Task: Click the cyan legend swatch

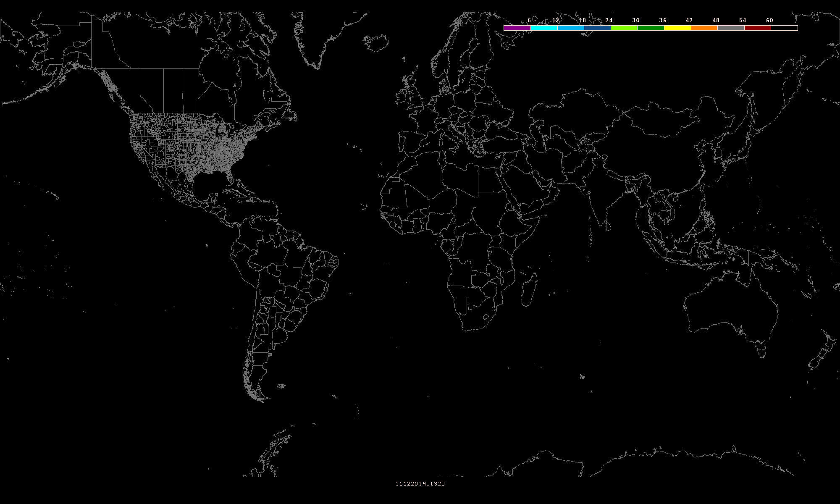Action: [544, 28]
